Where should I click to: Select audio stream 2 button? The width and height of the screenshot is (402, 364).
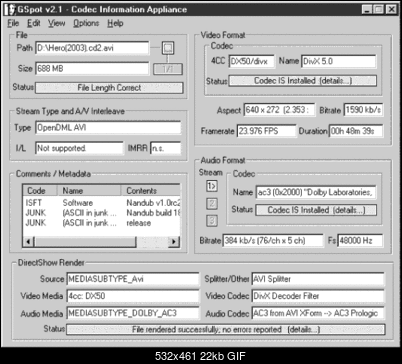click(x=212, y=203)
